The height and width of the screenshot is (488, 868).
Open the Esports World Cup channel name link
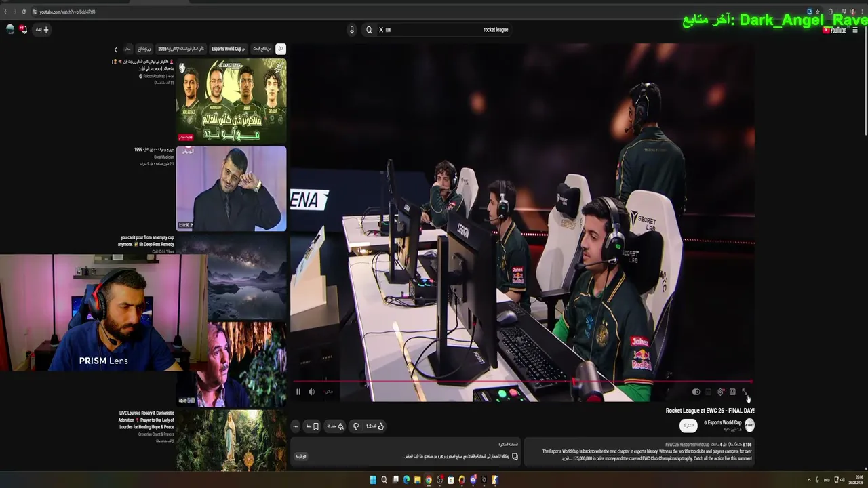coord(723,423)
